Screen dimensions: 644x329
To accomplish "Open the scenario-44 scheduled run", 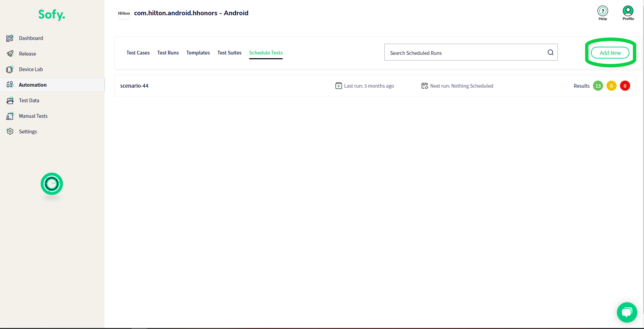I will coord(375,86).
